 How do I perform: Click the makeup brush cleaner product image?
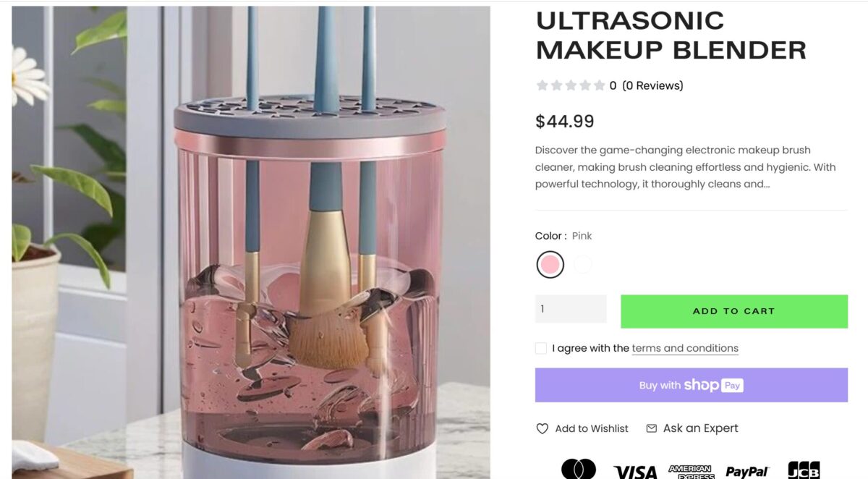(x=250, y=239)
